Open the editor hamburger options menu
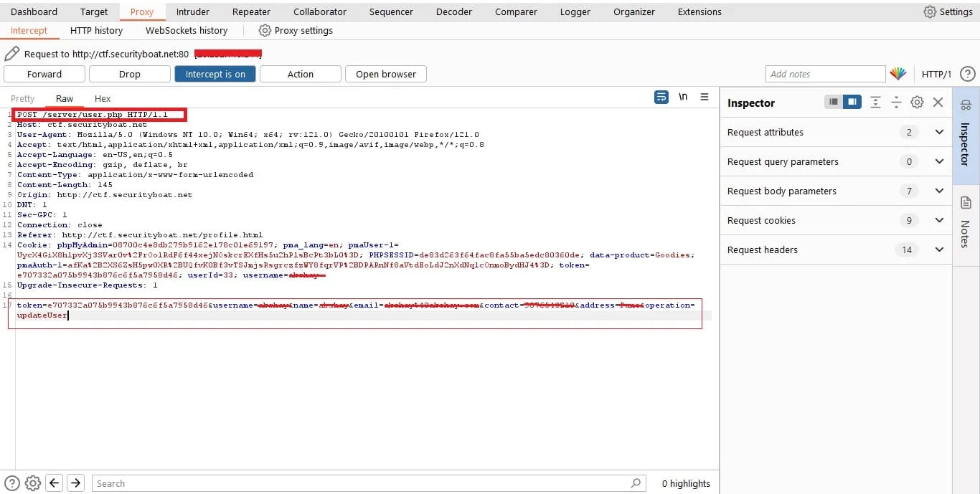This screenshot has width=980, height=494. tap(705, 97)
